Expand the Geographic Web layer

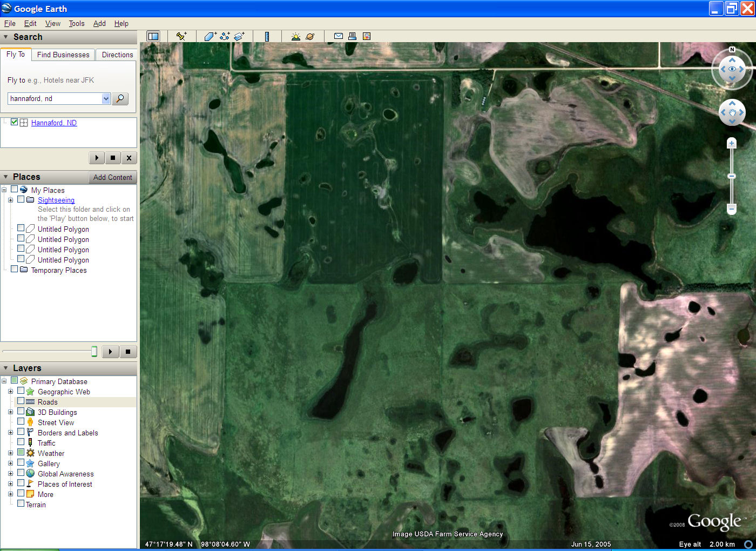pos(10,392)
